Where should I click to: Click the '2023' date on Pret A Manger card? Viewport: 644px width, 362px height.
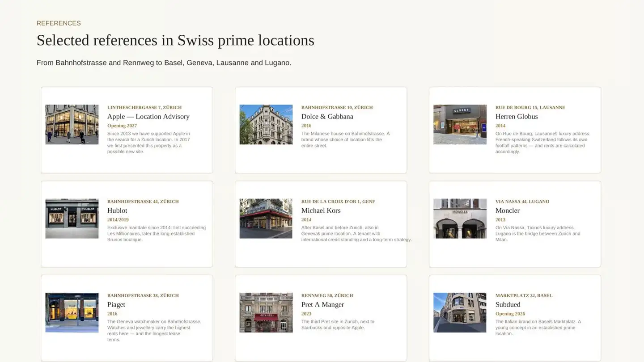click(x=306, y=314)
